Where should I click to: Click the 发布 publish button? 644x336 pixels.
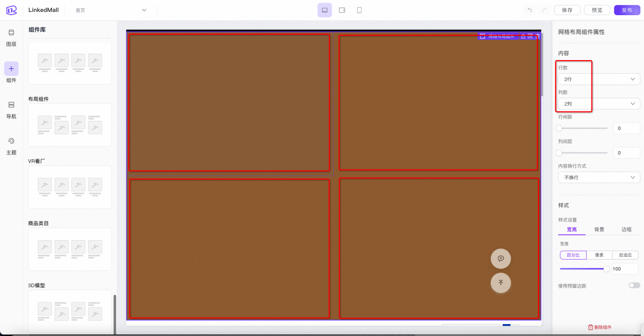pos(627,10)
